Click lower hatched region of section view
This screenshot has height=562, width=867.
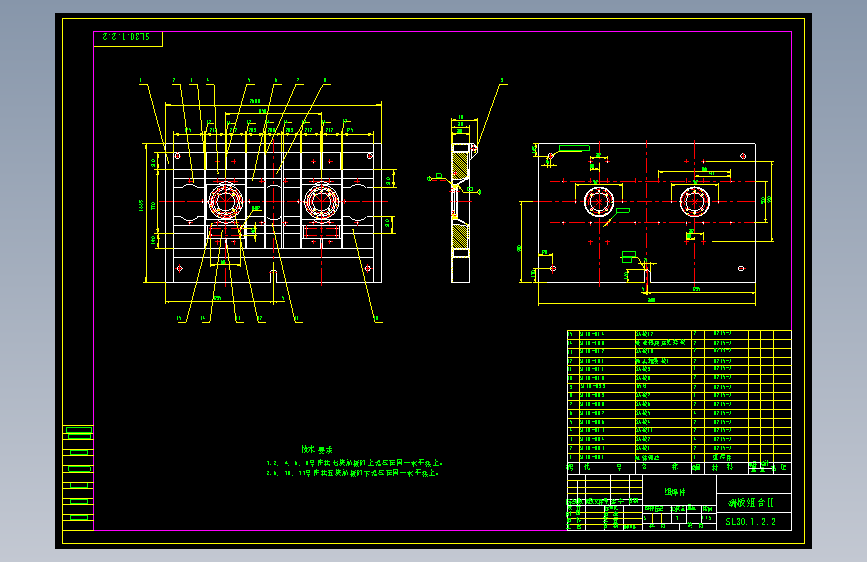click(x=460, y=236)
